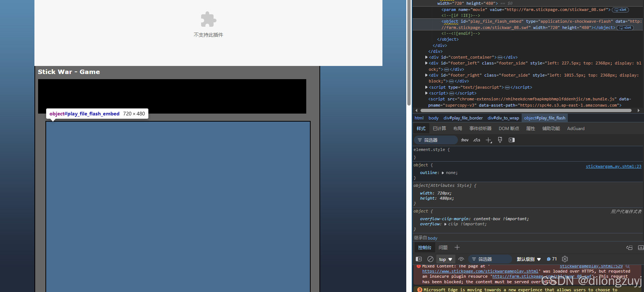Open https://www.stickpage.com/stickwargameplay.shtml link in console
644x292 pixels.
[x=480, y=271]
